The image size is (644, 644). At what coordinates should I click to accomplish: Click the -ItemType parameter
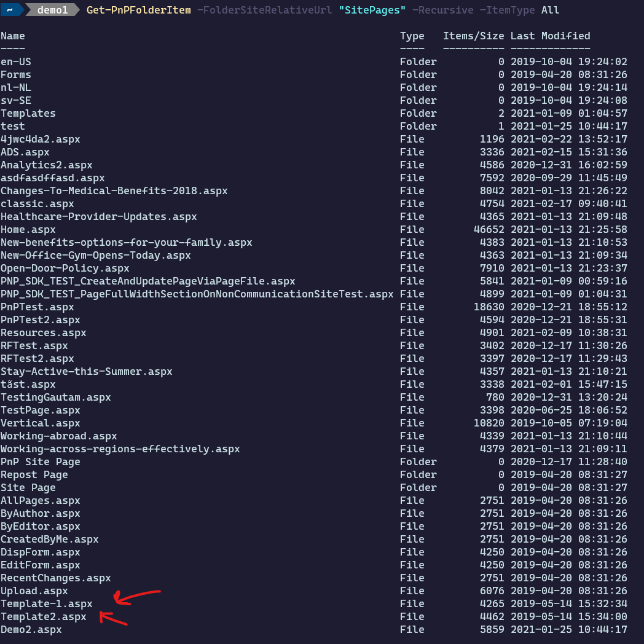point(507,10)
